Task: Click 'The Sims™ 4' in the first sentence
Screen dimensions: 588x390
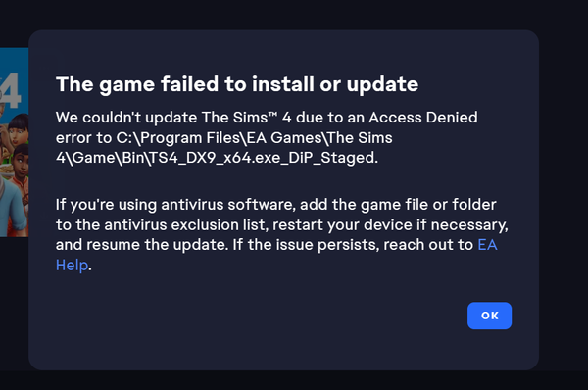Action: 246,118
